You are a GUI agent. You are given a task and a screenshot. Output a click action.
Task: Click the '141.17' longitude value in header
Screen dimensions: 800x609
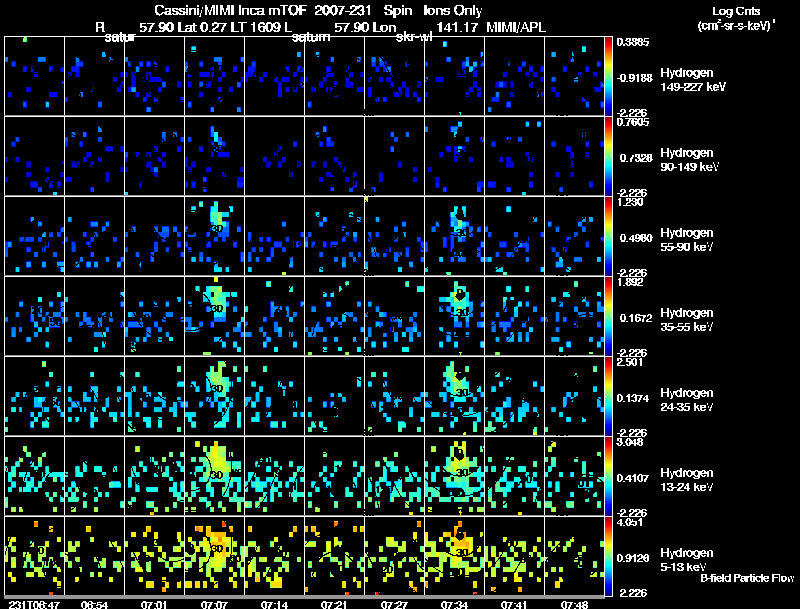[457, 27]
